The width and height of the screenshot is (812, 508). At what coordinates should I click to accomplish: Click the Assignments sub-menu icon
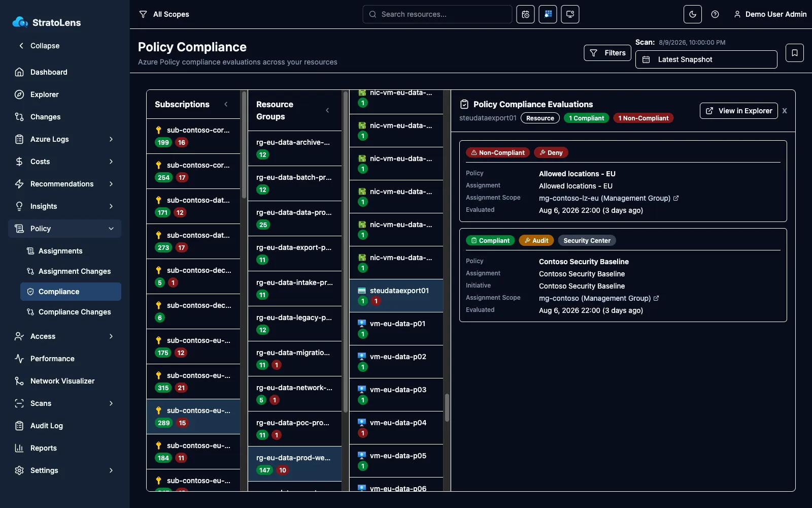click(30, 251)
